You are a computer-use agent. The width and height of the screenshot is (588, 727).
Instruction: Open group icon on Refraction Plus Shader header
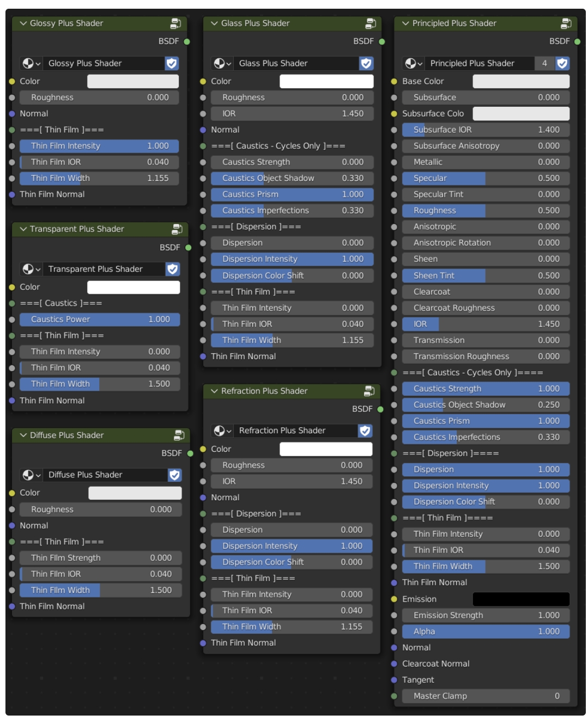(369, 391)
